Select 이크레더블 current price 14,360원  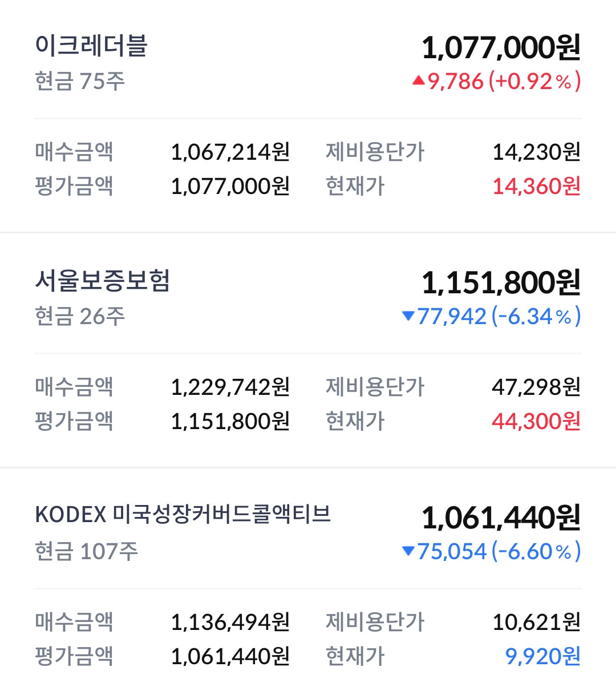click(x=537, y=186)
